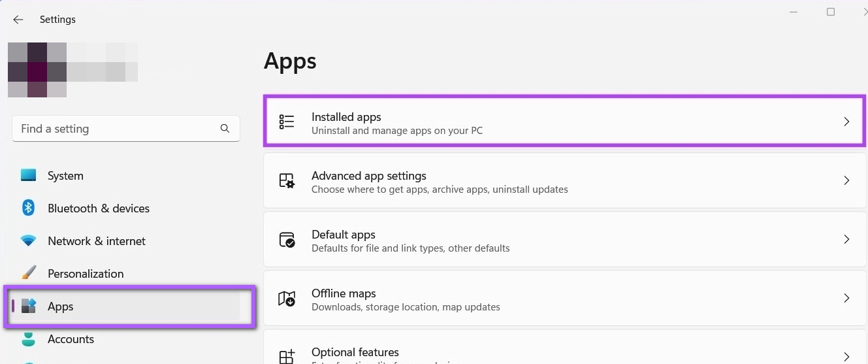The height and width of the screenshot is (364, 868).
Task: Click the Offline maps icon
Action: [x=287, y=298]
